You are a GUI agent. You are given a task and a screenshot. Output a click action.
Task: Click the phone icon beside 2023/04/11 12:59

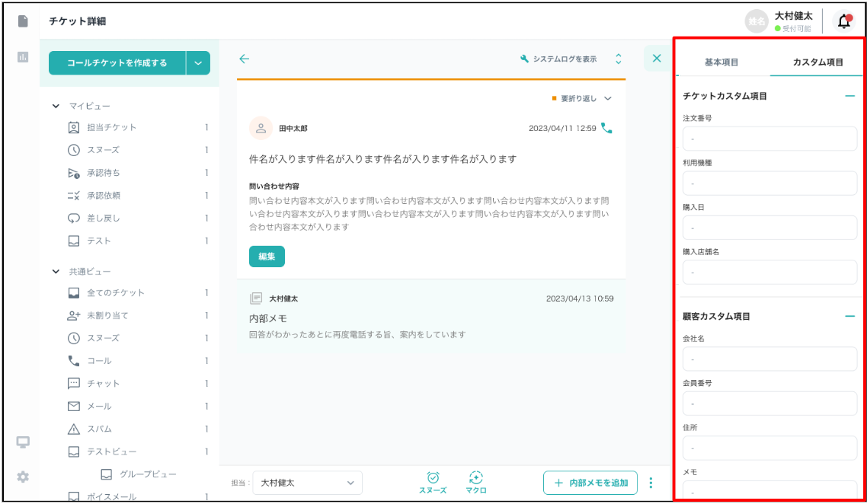[606, 128]
